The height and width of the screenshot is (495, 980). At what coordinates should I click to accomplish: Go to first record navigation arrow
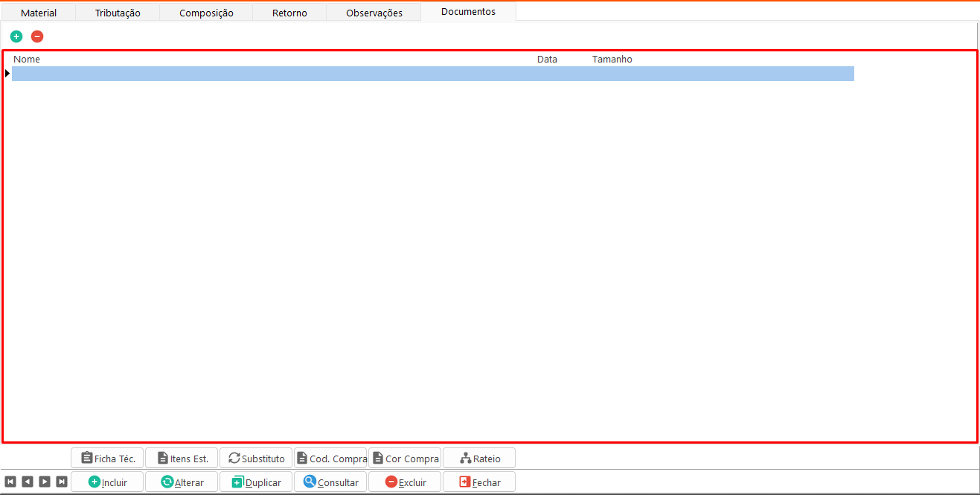pos(10,482)
